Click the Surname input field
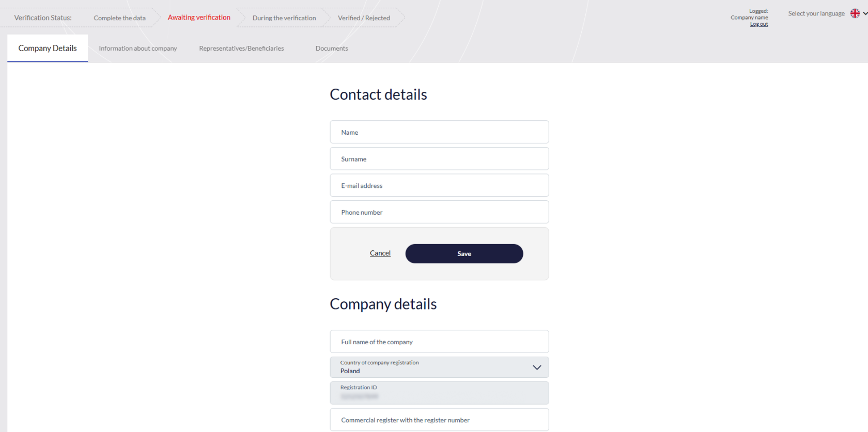The height and width of the screenshot is (432, 868). (439, 158)
